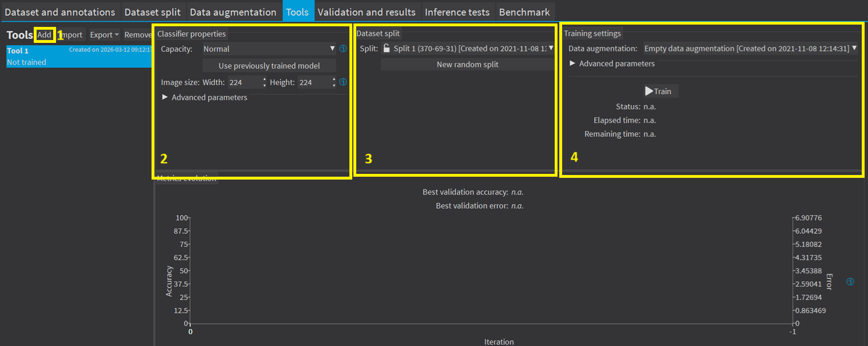Click the padlock icon on Split 1
Image resolution: width=868 pixels, height=346 pixels.
pos(387,49)
